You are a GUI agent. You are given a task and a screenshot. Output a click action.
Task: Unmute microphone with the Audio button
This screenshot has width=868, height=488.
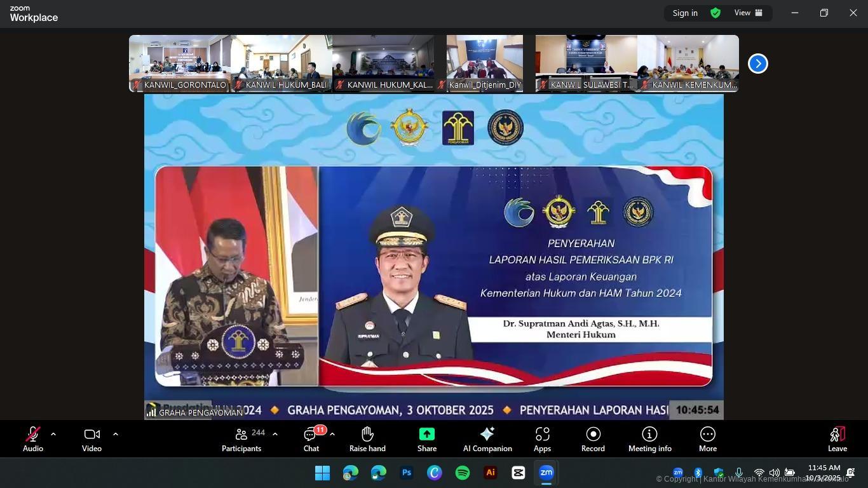[32, 439]
